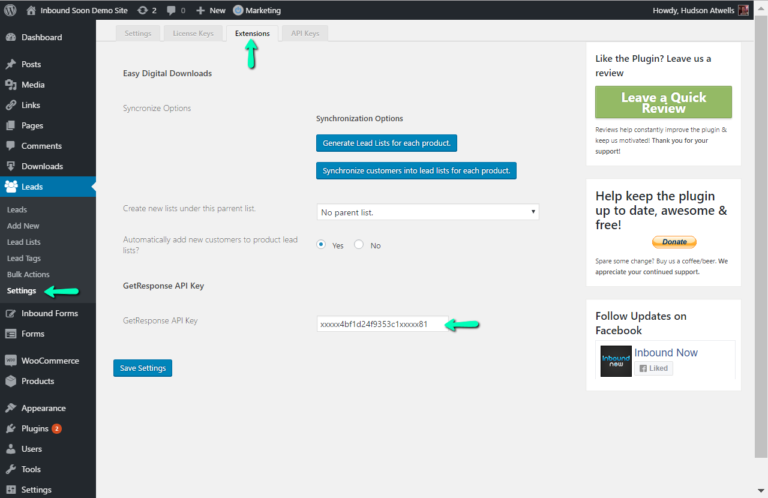Click Generate Lead Lists for each product
Screen dimensions: 768x498
(386, 143)
